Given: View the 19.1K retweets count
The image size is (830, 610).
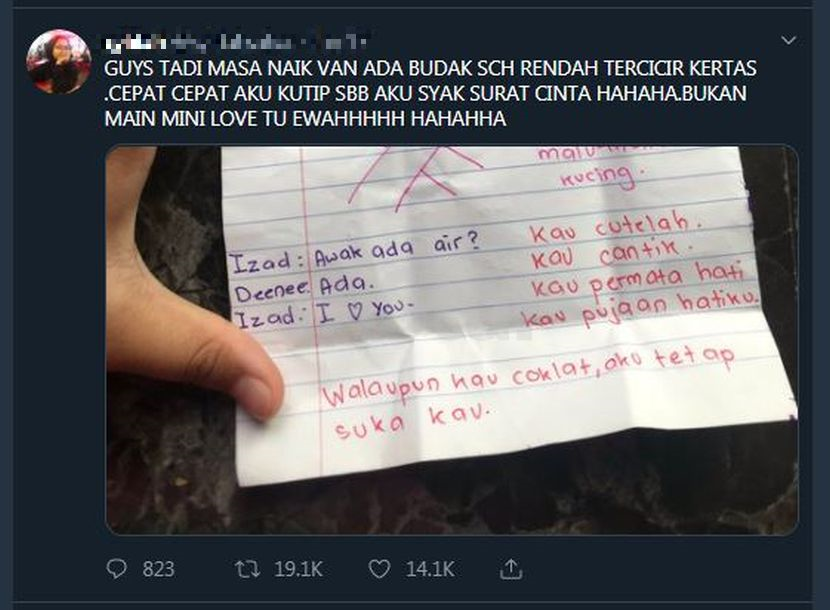Looking at the screenshot, I should coord(299,569).
